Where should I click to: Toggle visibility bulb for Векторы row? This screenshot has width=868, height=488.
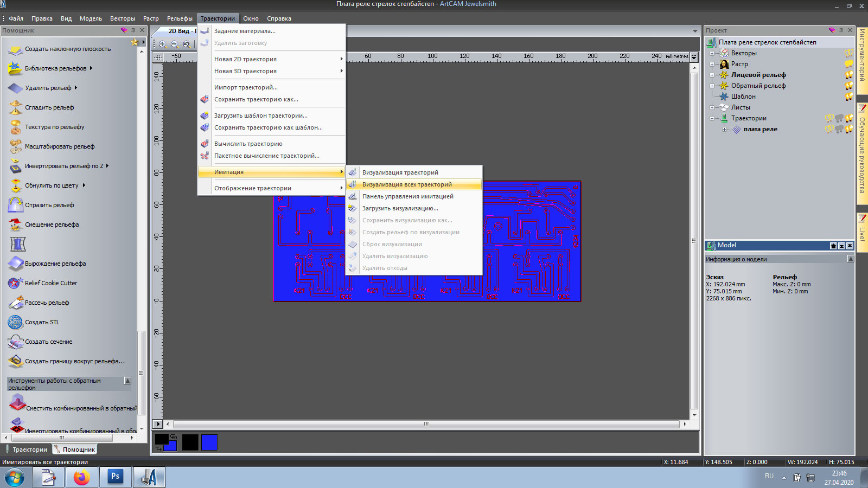click(849, 53)
